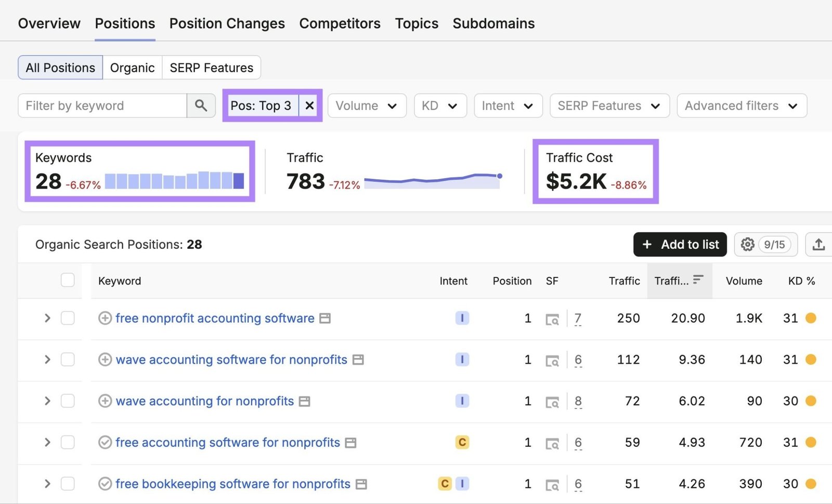Open the SERP Features filter dropdown
Screen dimensions: 832x504
click(610, 105)
